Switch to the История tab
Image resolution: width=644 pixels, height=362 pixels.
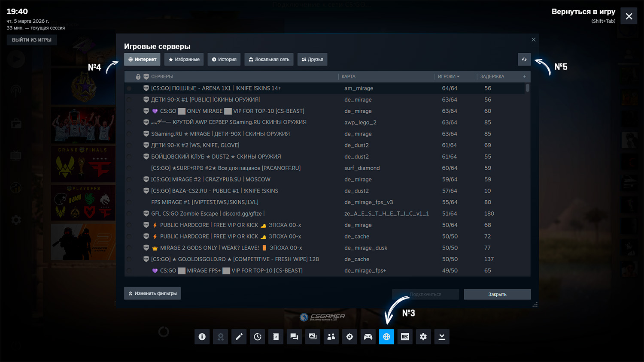pos(224,59)
